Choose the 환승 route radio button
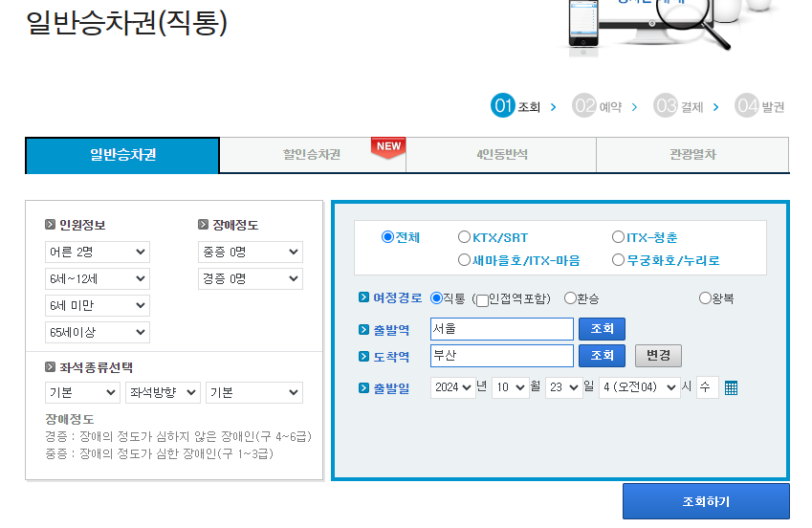The image size is (812, 528). click(x=570, y=297)
